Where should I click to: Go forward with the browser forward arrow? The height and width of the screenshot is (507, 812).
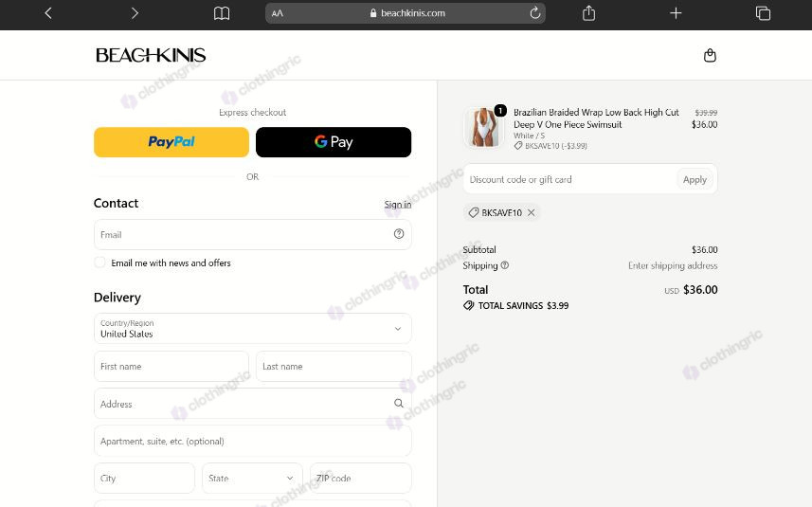pyautogui.click(x=135, y=13)
